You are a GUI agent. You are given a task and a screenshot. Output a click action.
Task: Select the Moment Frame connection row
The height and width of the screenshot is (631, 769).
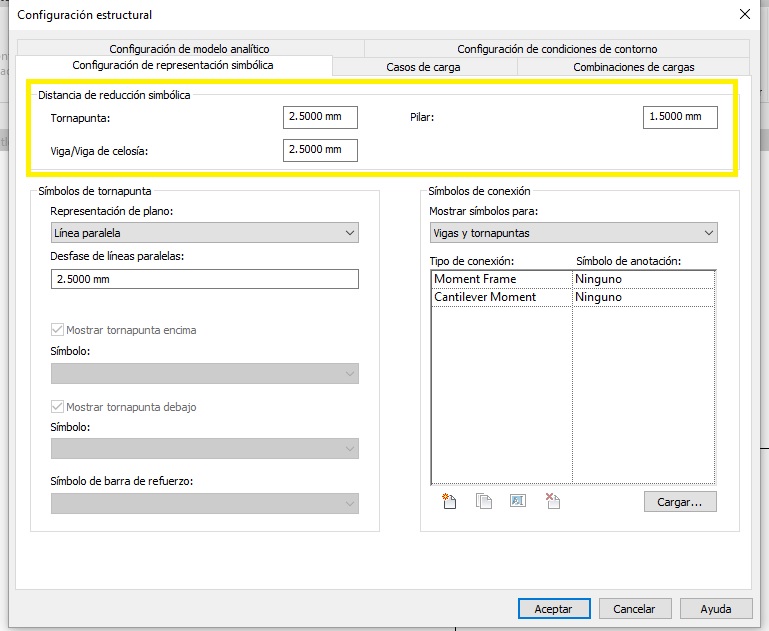tap(500, 279)
